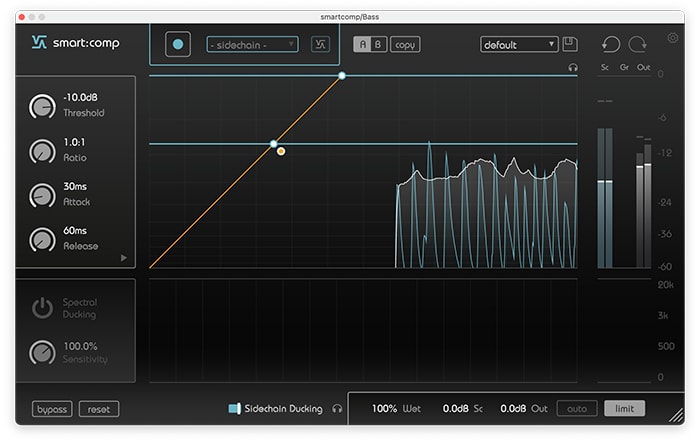This screenshot has height=441, width=700.
Task: Click the reset button
Action: click(99, 409)
